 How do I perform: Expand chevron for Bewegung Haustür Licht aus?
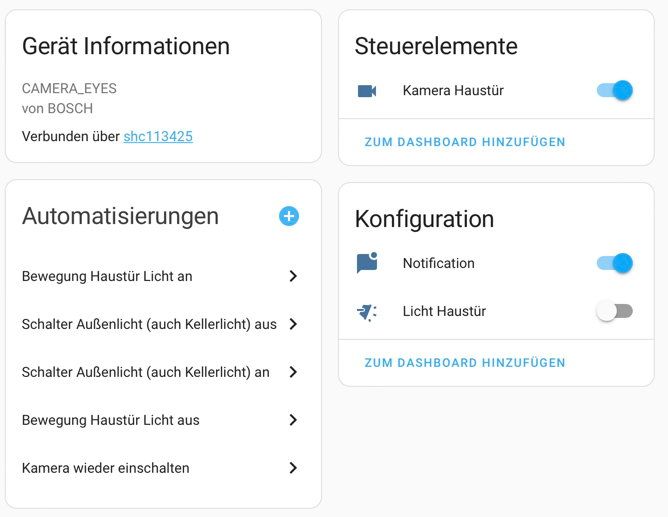[293, 420]
